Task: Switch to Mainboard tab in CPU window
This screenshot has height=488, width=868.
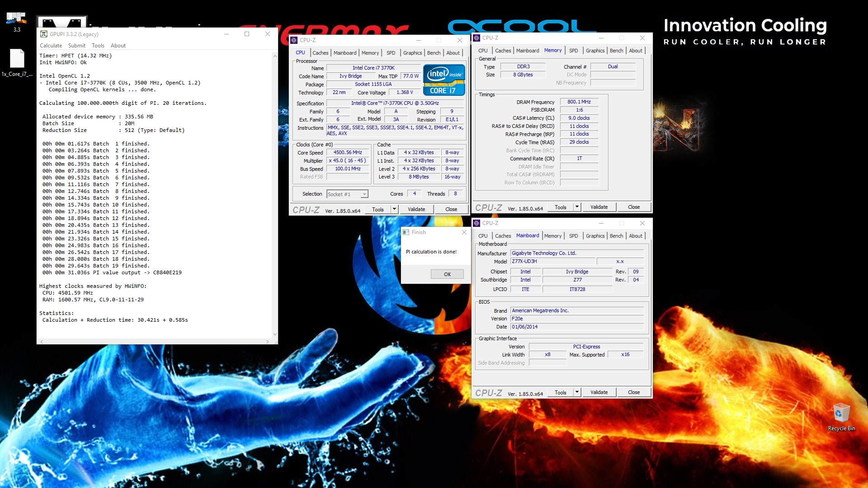Action: pos(345,53)
